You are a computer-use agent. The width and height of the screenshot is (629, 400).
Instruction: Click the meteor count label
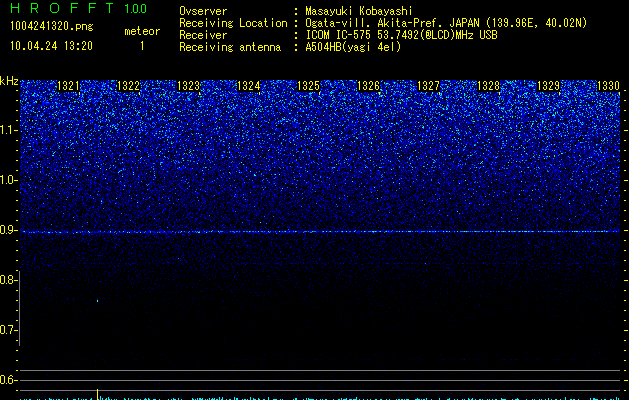click(x=142, y=31)
